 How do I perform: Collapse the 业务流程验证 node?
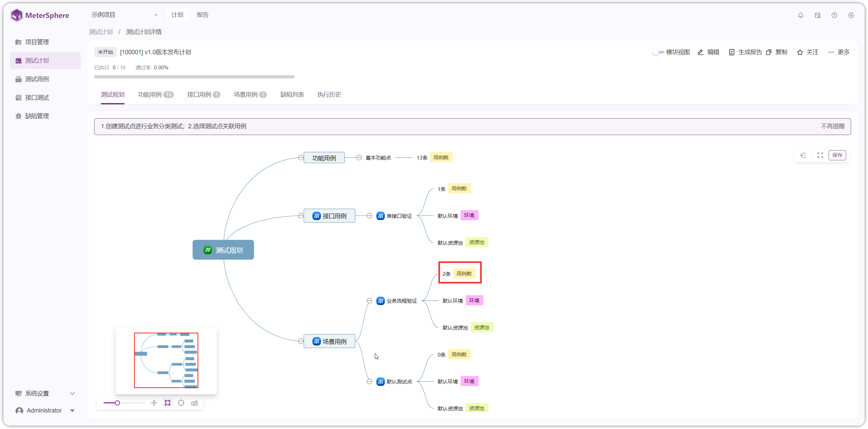pos(369,300)
